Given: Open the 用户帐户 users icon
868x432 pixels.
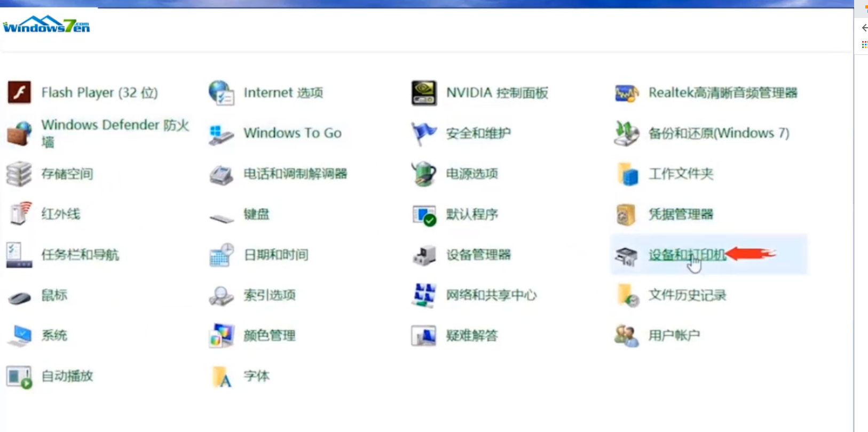Looking at the screenshot, I should click(x=626, y=336).
